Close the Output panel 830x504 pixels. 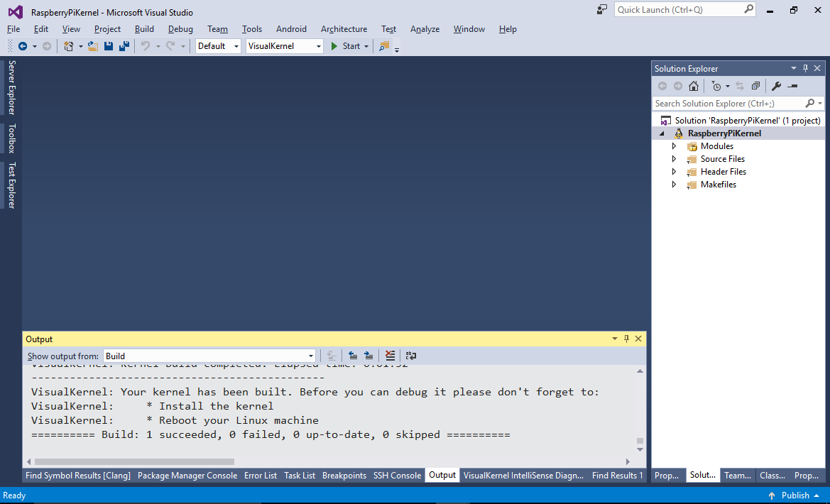(638, 339)
